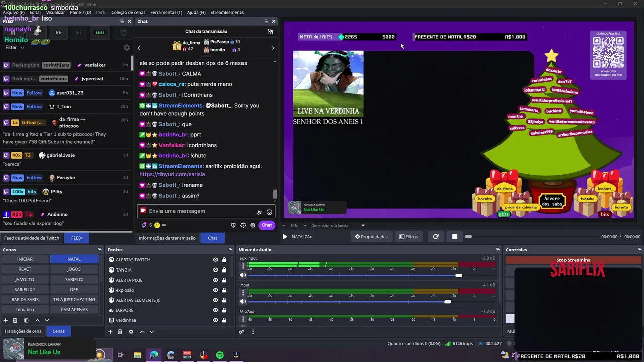
Task: Open aux input channel options menu
Action: [243, 266]
